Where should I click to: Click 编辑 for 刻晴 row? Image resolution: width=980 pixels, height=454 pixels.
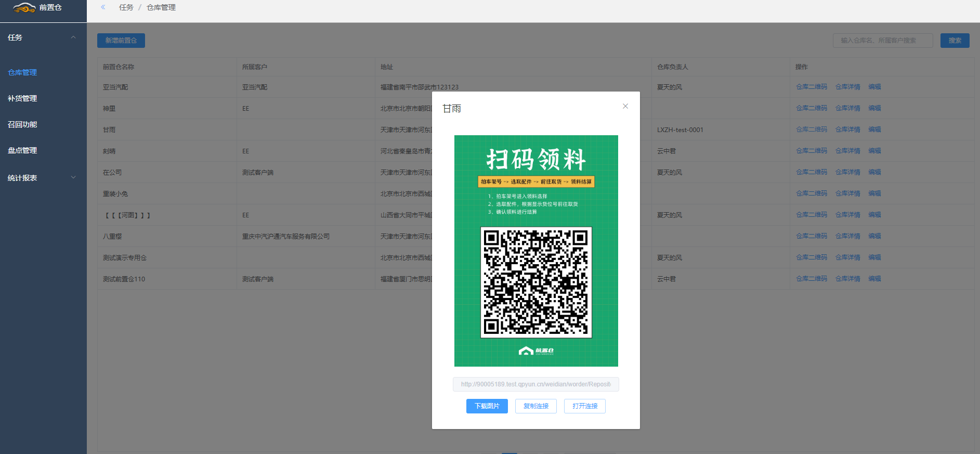pyautogui.click(x=874, y=151)
